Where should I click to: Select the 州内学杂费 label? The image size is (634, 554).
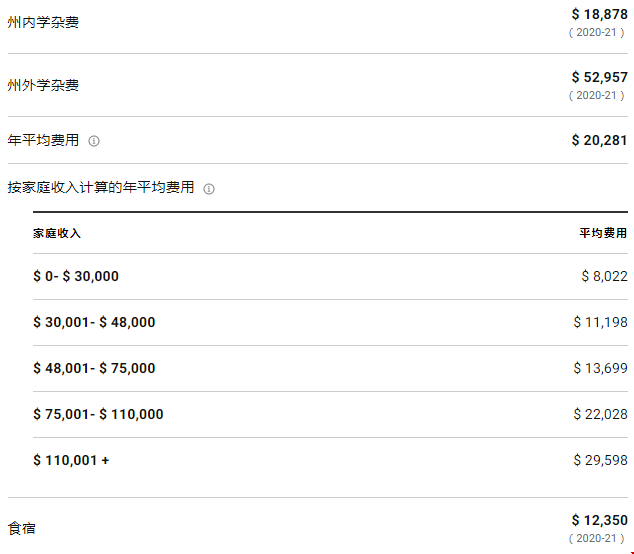point(43,22)
